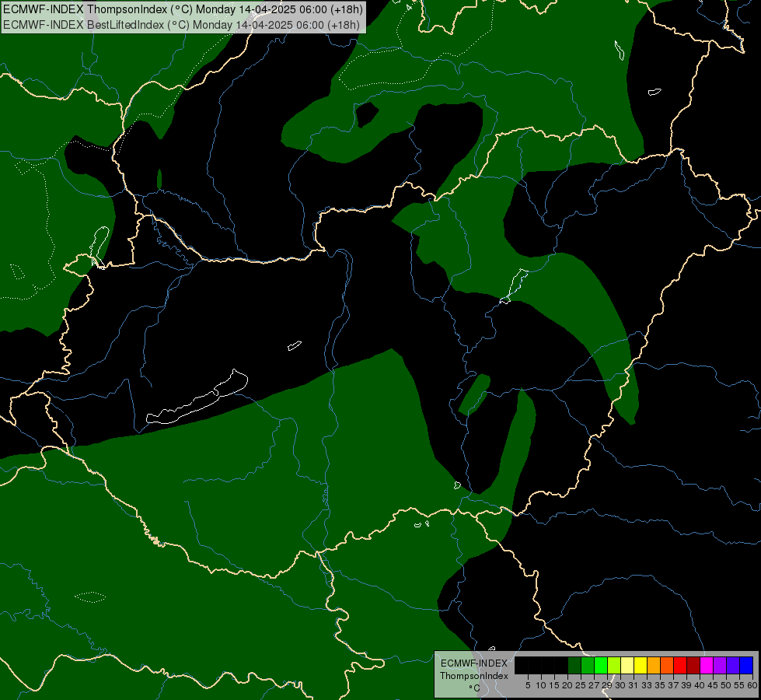Pick the bright green 27–29 legend swatch

601,665
